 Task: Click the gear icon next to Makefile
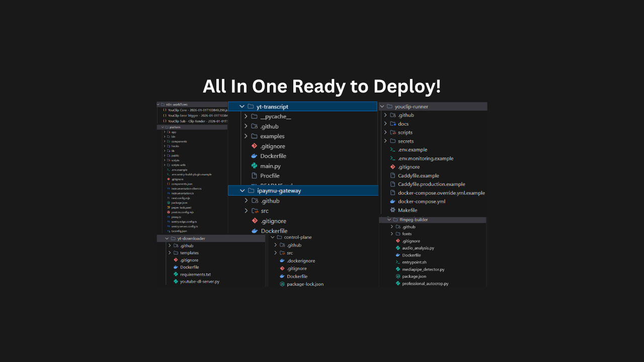point(392,210)
